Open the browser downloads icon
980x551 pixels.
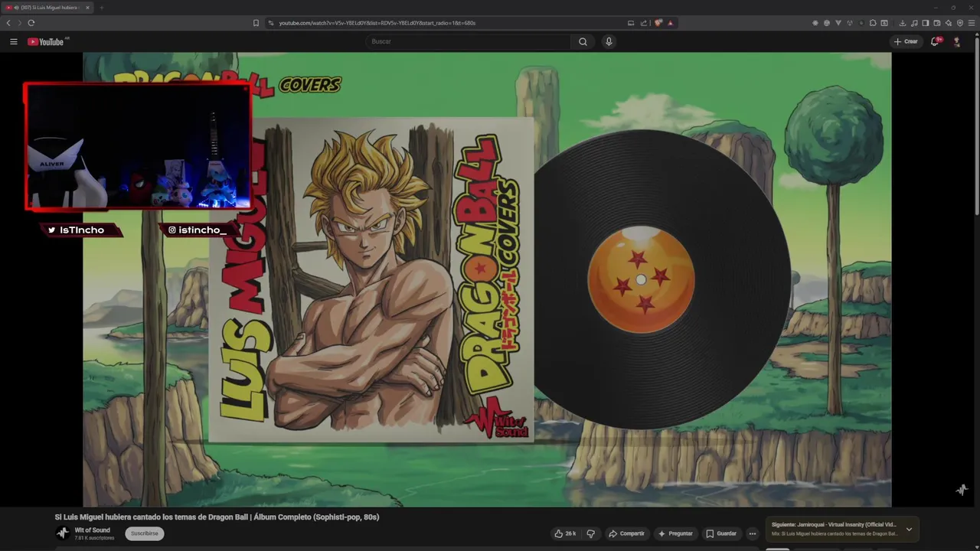(x=903, y=23)
